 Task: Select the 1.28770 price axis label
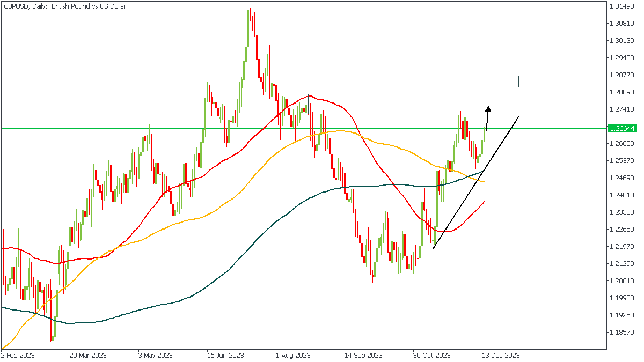(623, 75)
